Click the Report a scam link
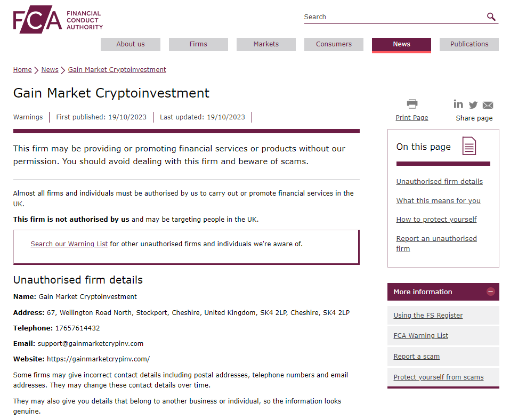 coord(416,357)
